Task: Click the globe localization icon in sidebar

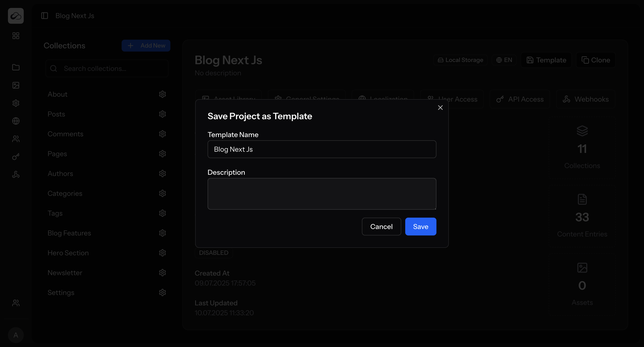Action: [x=16, y=121]
